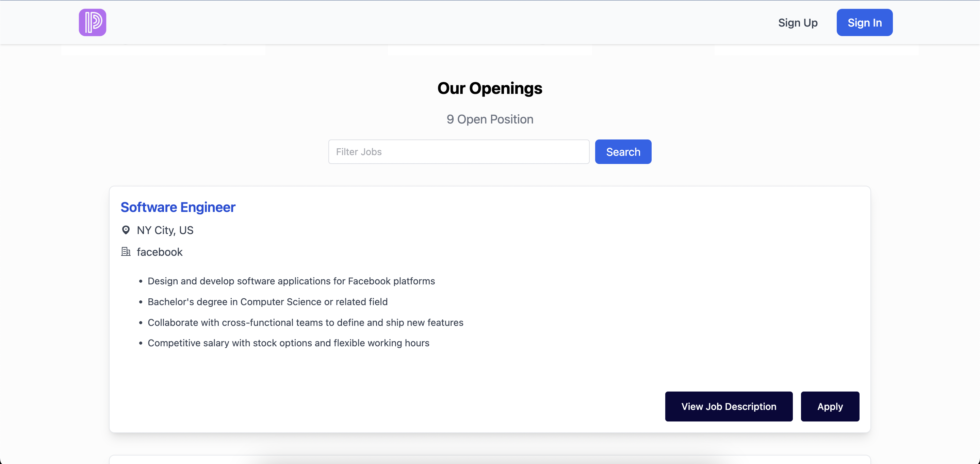980x464 pixels.
Task: Click the 9 Open Position count
Action: point(490,119)
